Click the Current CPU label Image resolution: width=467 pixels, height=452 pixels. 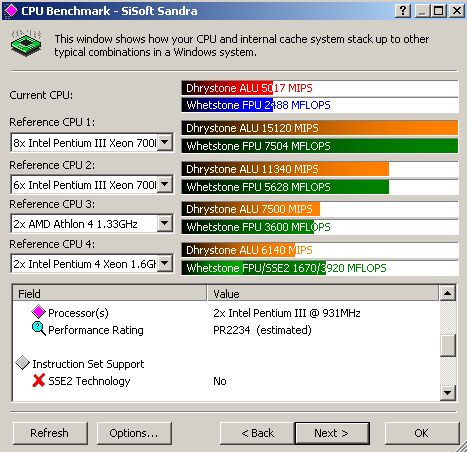(41, 95)
